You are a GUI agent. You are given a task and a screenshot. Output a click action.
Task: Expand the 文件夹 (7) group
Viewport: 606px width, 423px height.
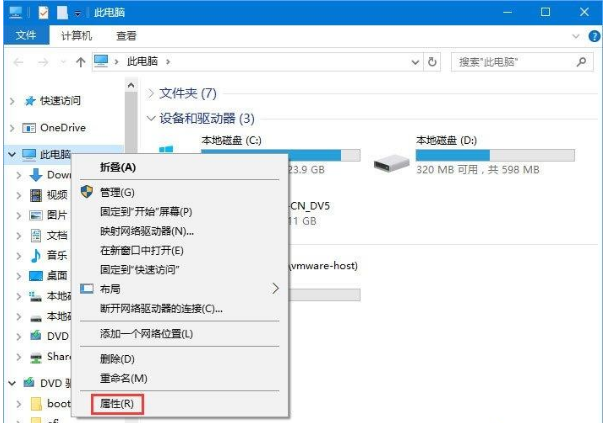click(151, 93)
